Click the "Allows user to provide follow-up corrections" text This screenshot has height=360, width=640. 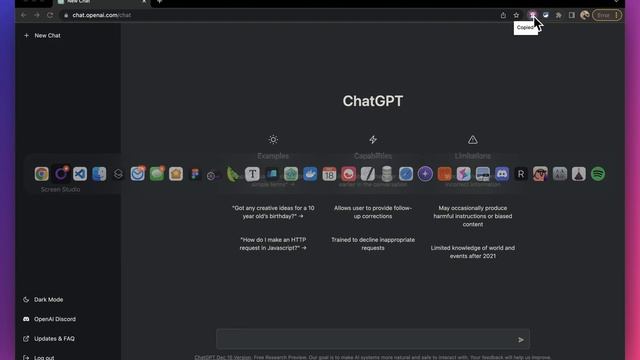click(373, 212)
